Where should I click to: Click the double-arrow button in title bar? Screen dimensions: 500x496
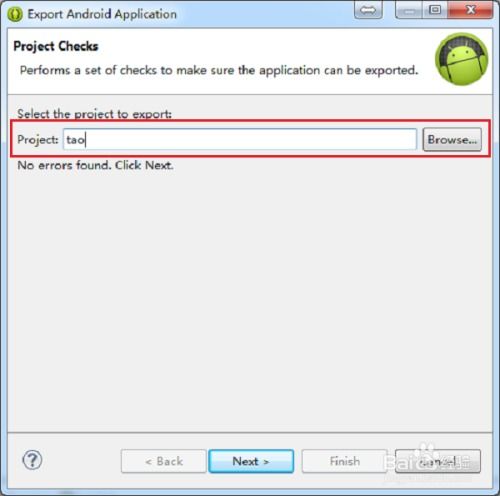click(368, 10)
